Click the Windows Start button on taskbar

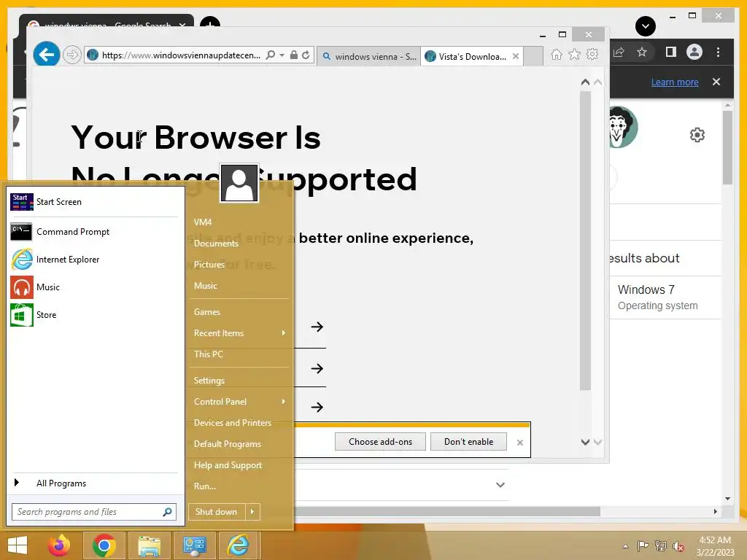18,545
